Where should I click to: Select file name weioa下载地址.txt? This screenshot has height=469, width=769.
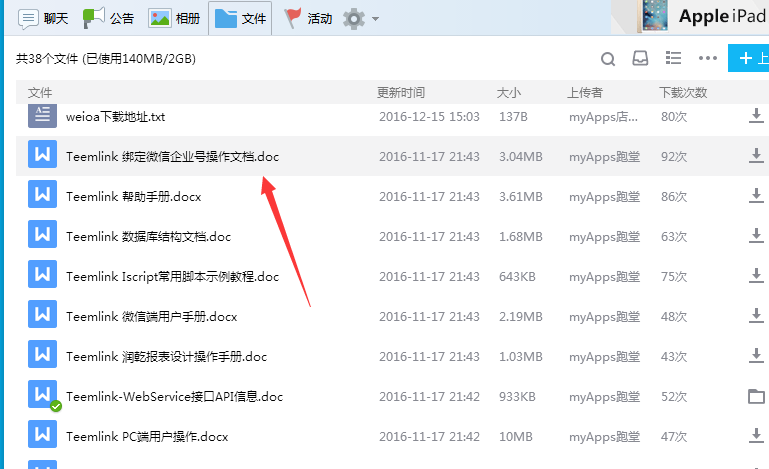(x=115, y=117)
